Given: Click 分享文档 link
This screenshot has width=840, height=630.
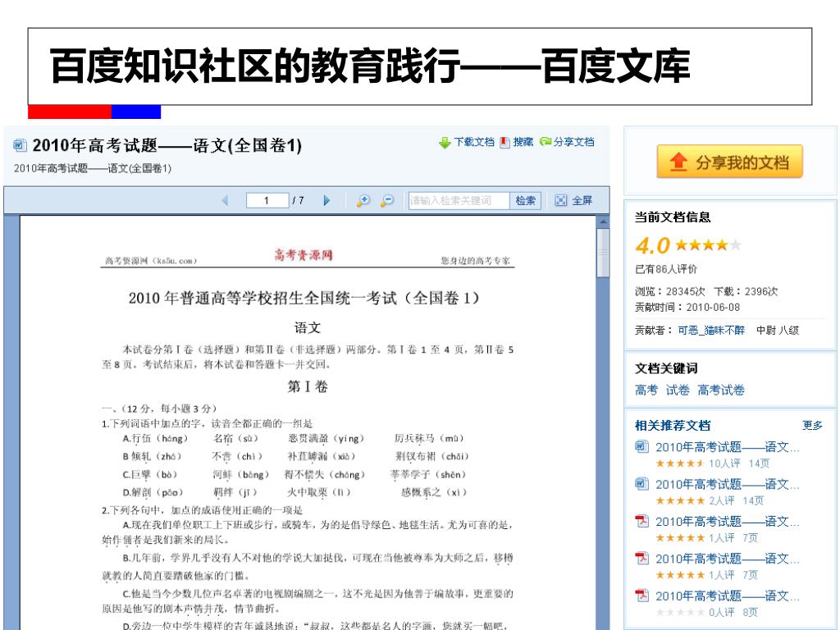Looking at the screenshot, I should click(573, 142).
